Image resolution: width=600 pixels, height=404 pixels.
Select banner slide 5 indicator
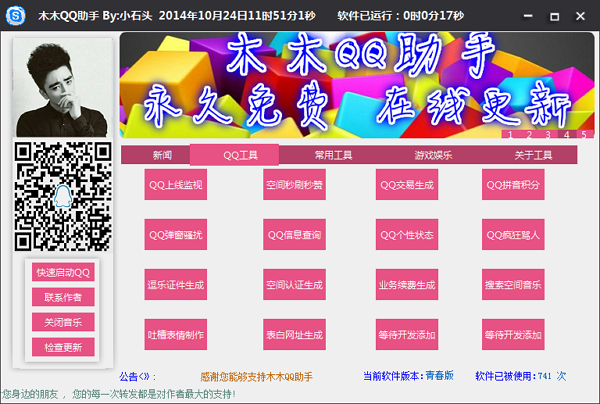(x=584, y=134)
